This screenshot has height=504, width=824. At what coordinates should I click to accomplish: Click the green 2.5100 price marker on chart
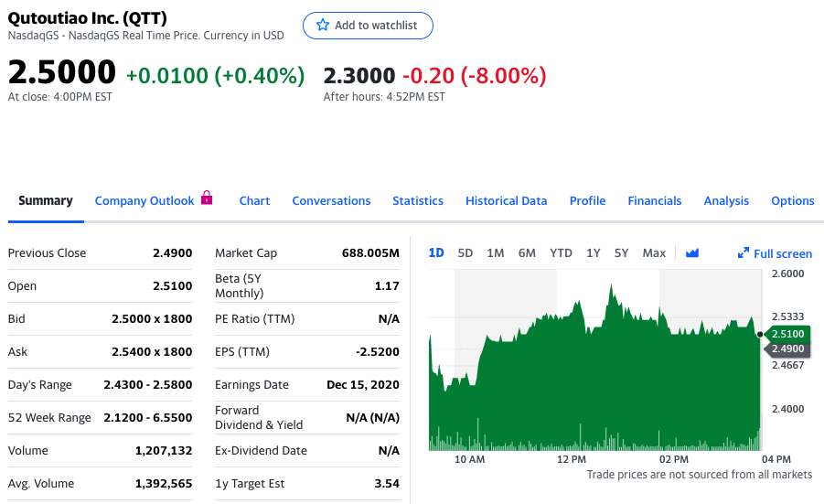(x=787, y=334)
